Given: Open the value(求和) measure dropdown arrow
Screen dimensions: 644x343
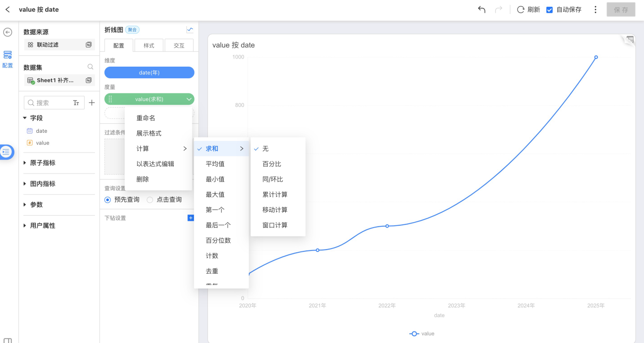Looking at the screenshot, I should pos(189,99).
